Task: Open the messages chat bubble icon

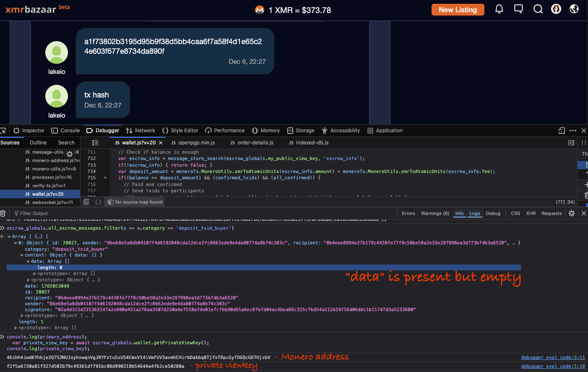Action: 518,9
